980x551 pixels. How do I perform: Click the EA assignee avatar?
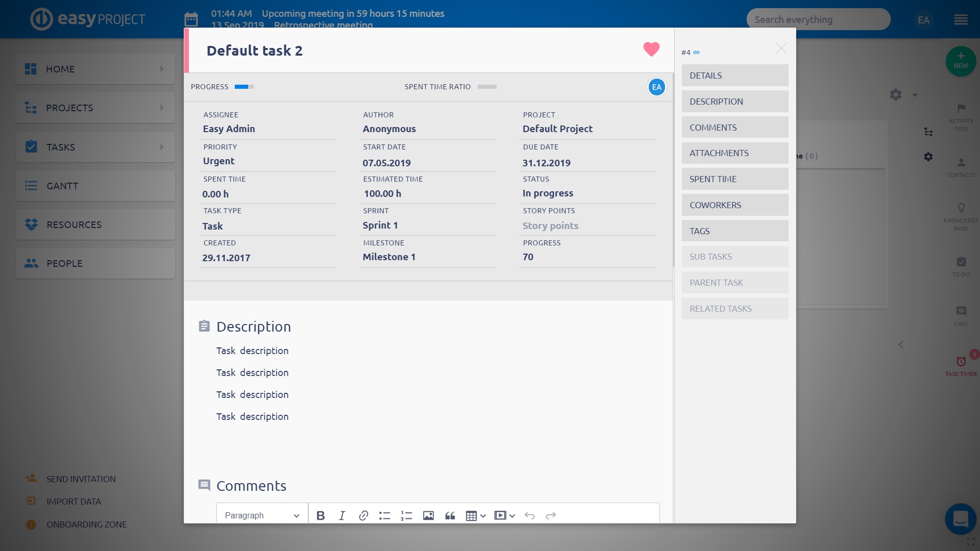pos(656,87)
